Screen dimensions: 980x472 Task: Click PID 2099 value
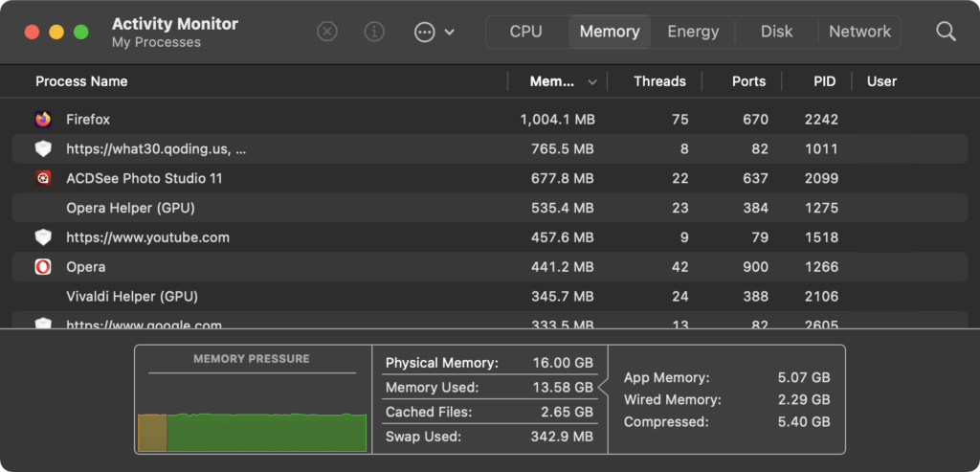pyautogui.click(x=821, y=178)
